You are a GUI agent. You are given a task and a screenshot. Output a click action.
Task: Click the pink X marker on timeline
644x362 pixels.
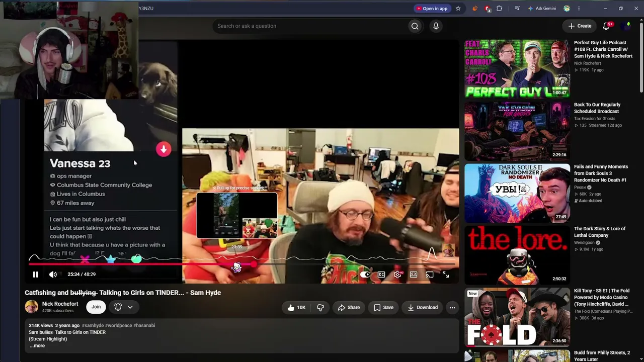[85, 259]
